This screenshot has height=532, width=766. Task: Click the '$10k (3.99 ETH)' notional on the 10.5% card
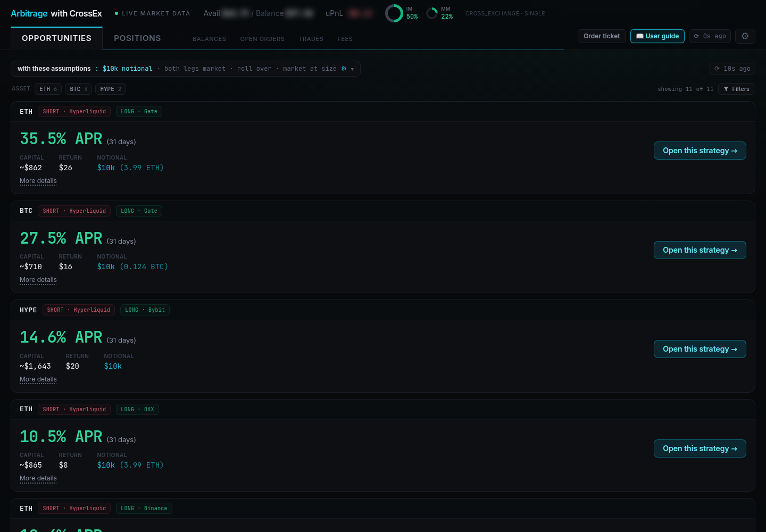pos(130,465)
